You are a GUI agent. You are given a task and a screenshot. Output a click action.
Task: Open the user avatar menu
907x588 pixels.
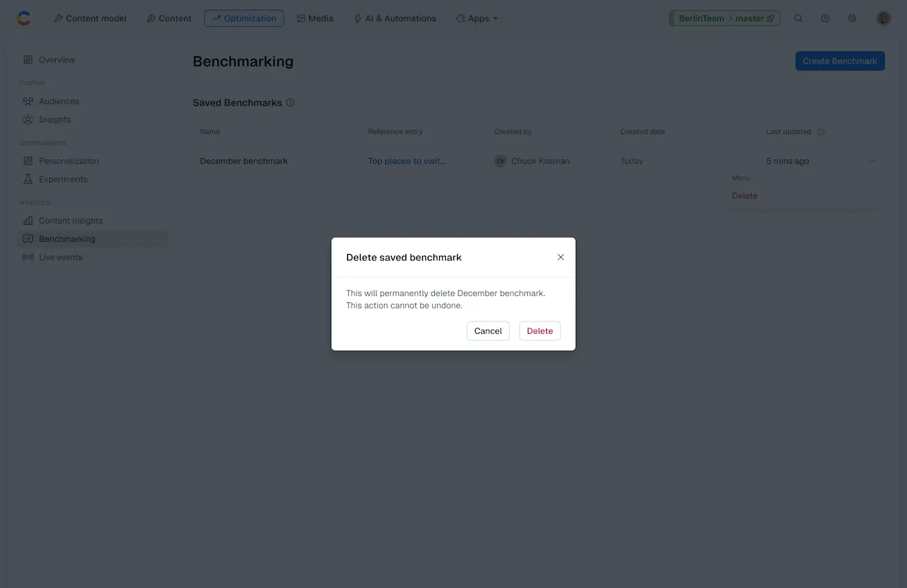[883, 18]
